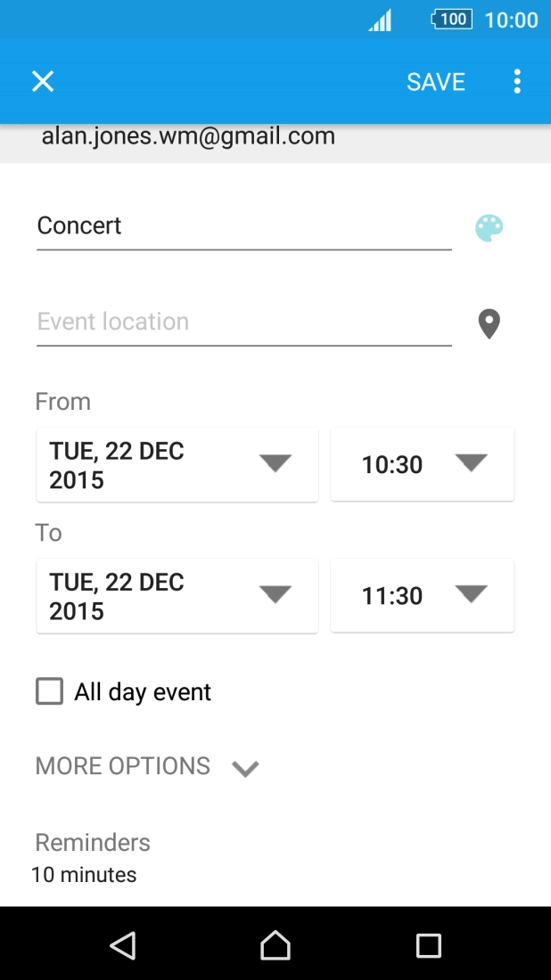The height and width of the screenshot is (980, 551).
Task: Change the 10:30 start time dropdown
Action: click(422, 464)
